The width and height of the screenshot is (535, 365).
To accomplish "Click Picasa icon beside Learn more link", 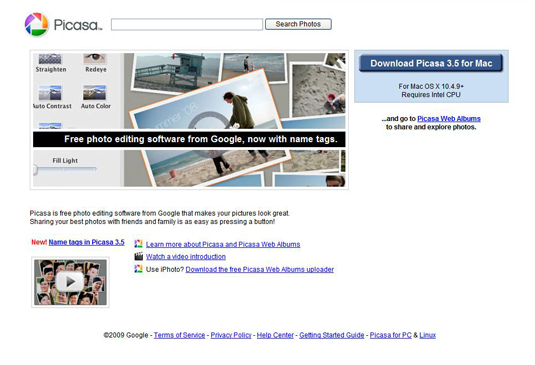I will click(139, 244).
